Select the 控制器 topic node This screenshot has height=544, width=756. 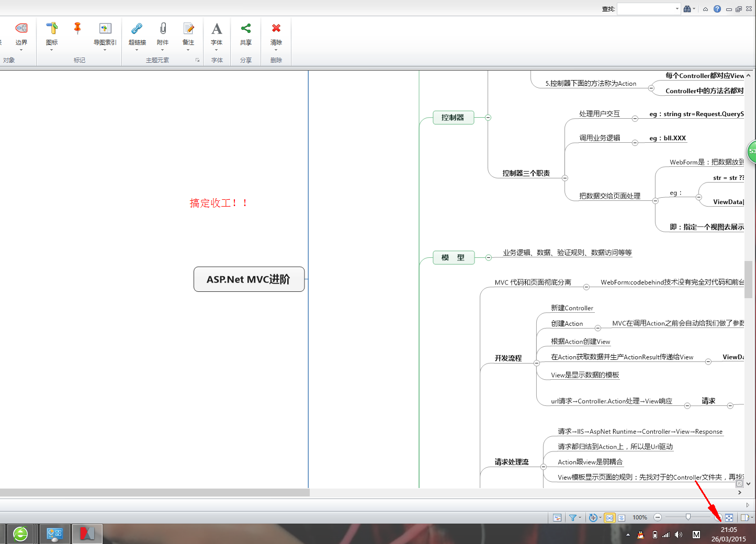tap(454, 117)
